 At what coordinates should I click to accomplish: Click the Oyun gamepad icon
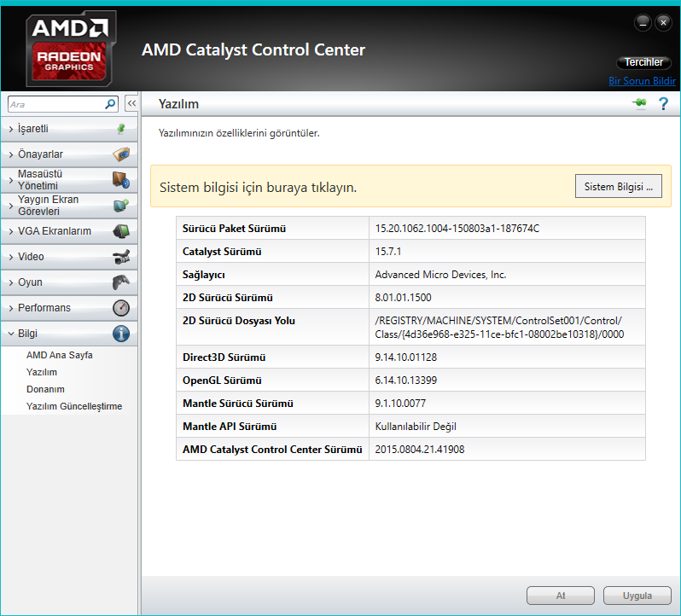tap(121, 282)
